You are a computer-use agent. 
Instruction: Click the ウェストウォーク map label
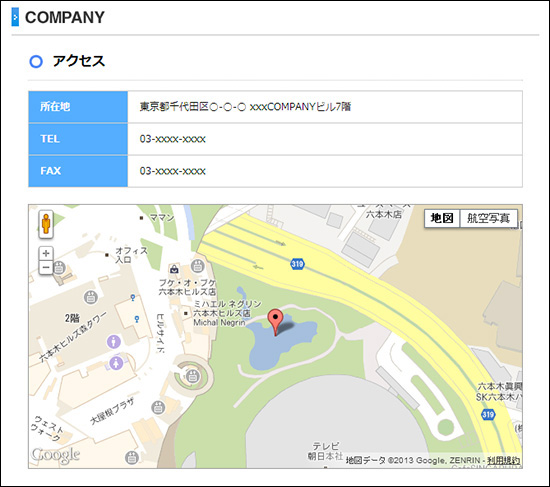click(47, 428)
